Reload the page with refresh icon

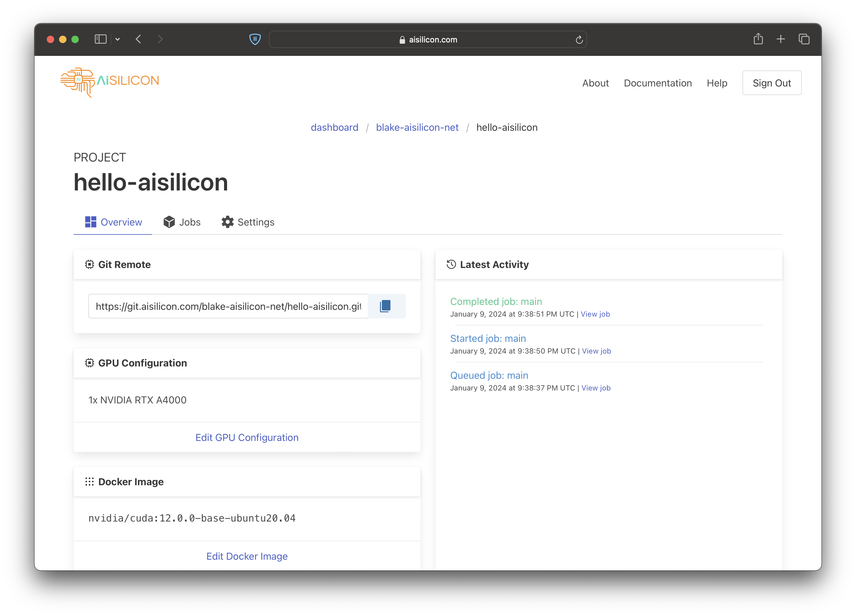(578, 40)
